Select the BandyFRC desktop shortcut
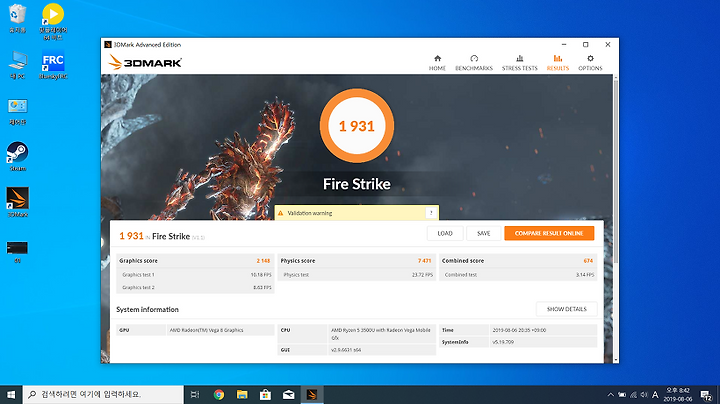The image size is (720, 404). [x=53, y=65]
